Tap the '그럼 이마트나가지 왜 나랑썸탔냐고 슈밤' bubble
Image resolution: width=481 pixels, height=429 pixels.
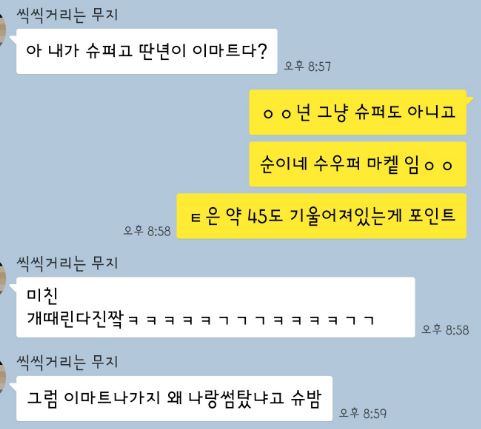(174, 398)
